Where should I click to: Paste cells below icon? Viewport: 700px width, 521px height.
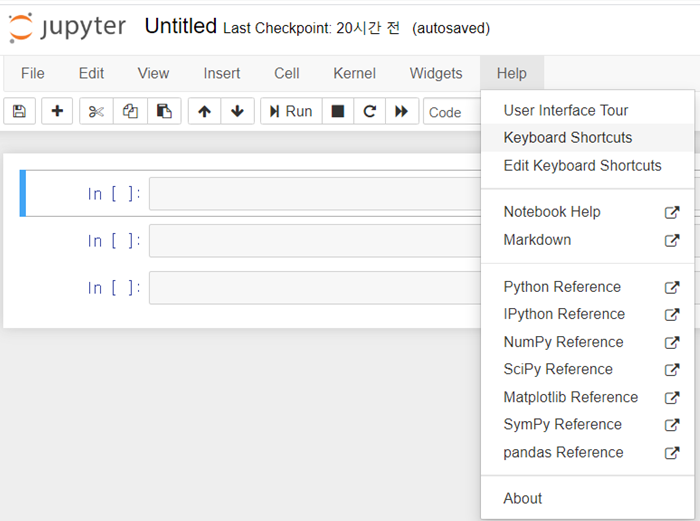[164, 111]
